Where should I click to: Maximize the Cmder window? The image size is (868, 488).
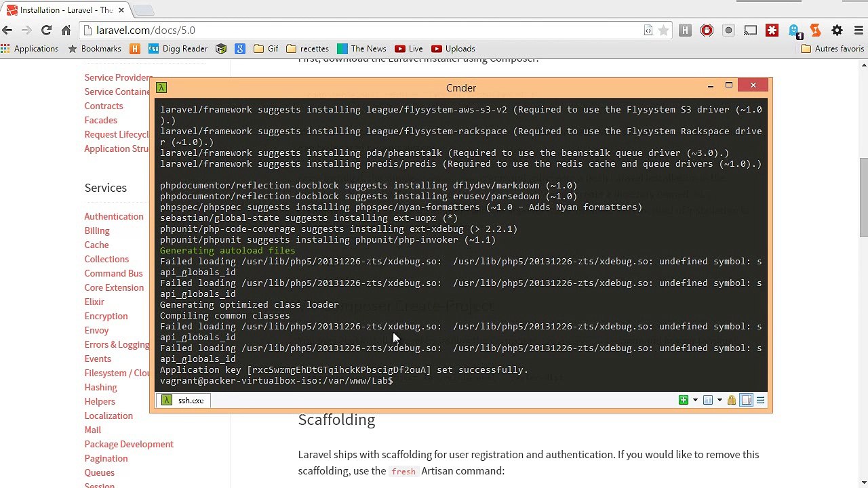tap(728, 85)
